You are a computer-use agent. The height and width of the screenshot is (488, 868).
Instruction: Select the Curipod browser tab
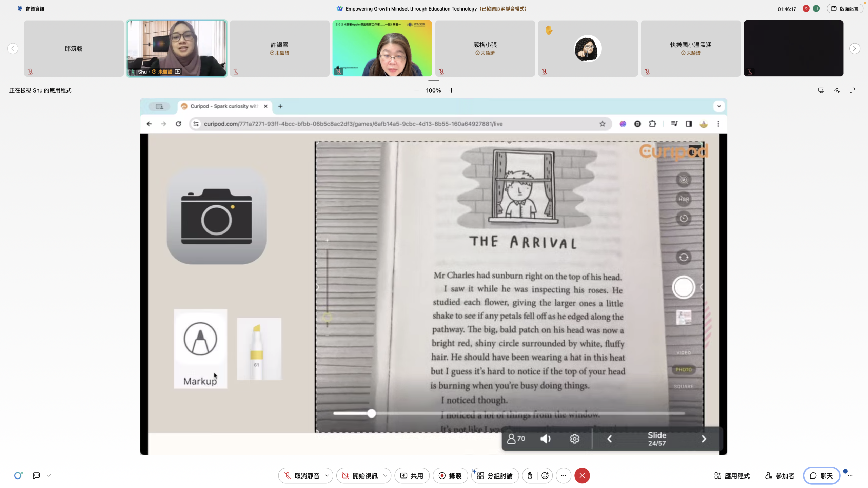coord(222,106)
